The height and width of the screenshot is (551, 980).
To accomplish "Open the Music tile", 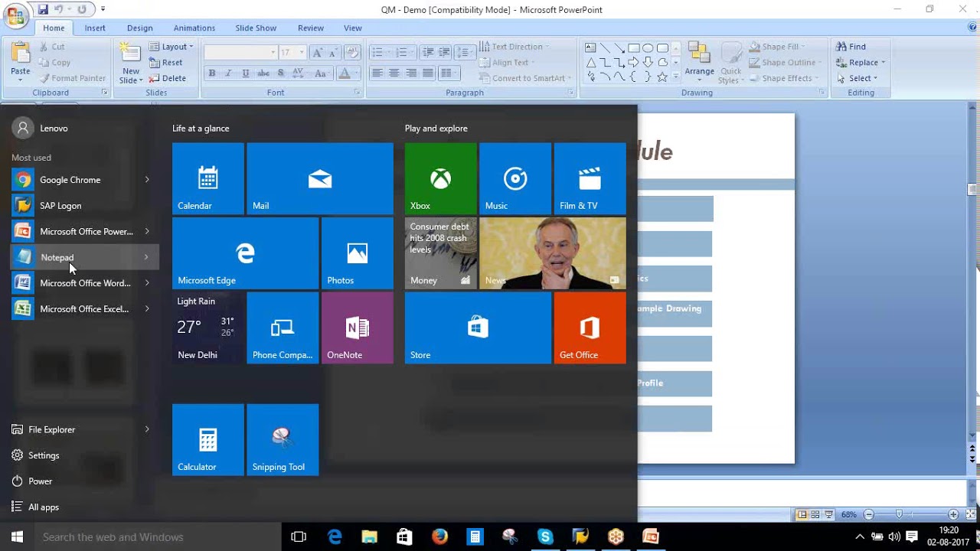I will (515, 178).
